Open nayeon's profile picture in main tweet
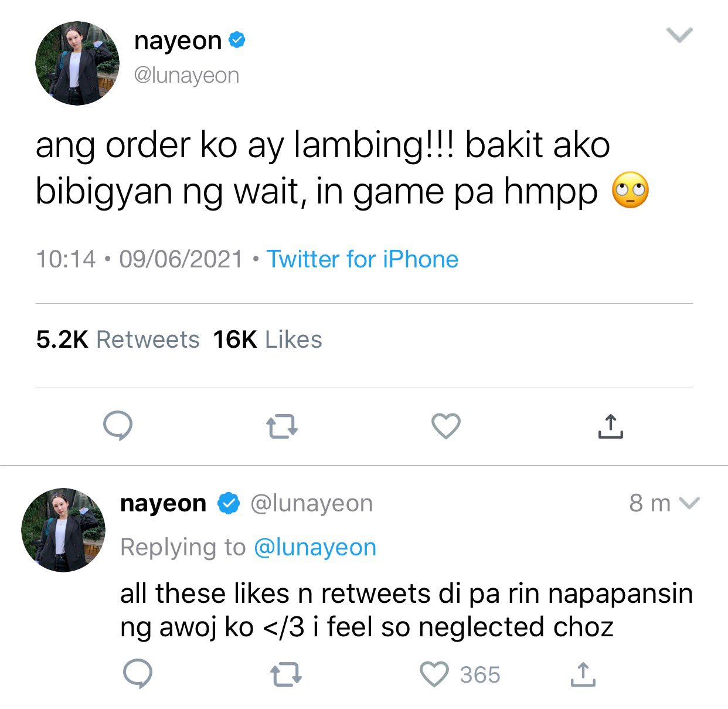Screen dimensions: 728x709 (77, 63)
